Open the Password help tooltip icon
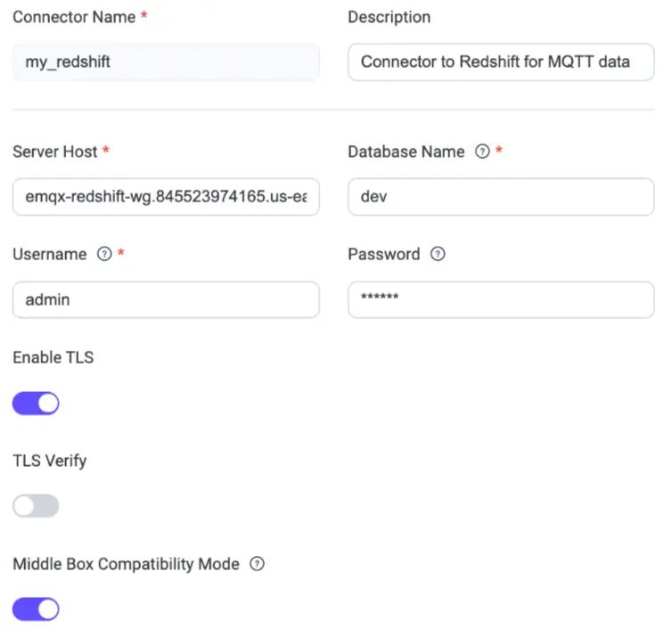Viewport: 672px width, 629px height. (x=437, y=254)
